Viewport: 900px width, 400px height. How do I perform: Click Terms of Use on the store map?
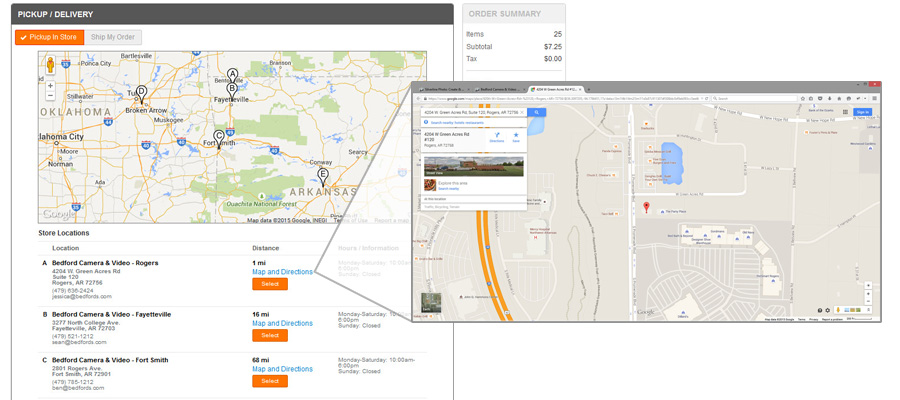pyautogui.click(x=350, y=220)
